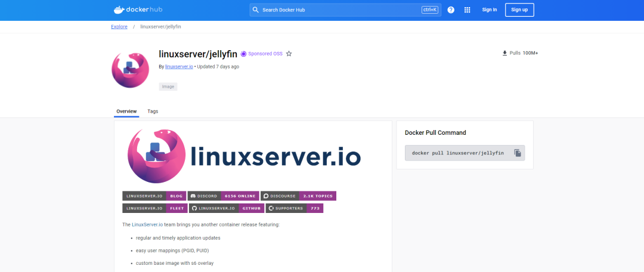
Task: Star the linuxserver/jellyfin repository
Action: tap(289, 54)
